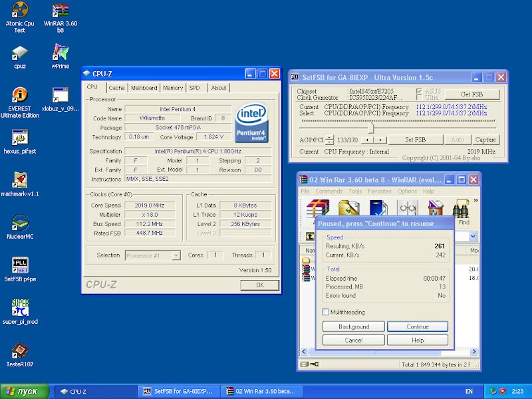
Task: Click the CPU-Z taskbar button
Action: pos(96,391)
